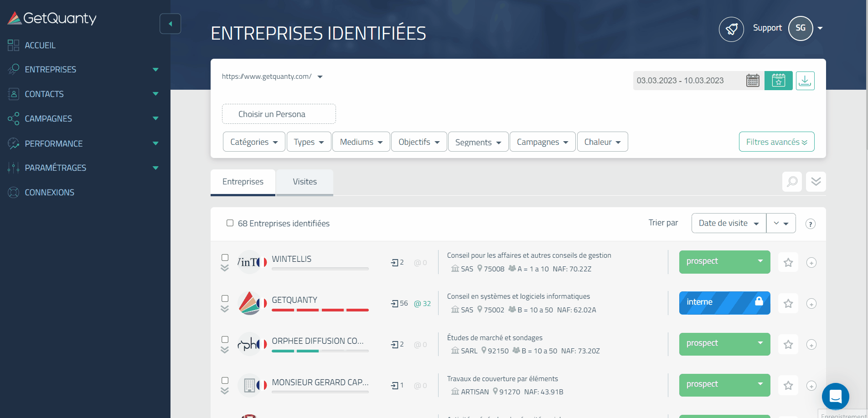Open the website URL selector dropdown

(x=272, y=76)
